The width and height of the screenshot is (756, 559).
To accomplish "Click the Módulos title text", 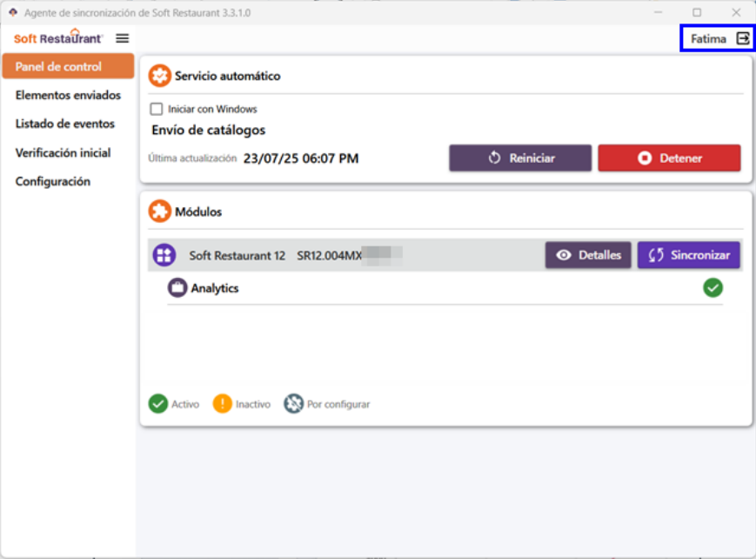I will [198, 212].
